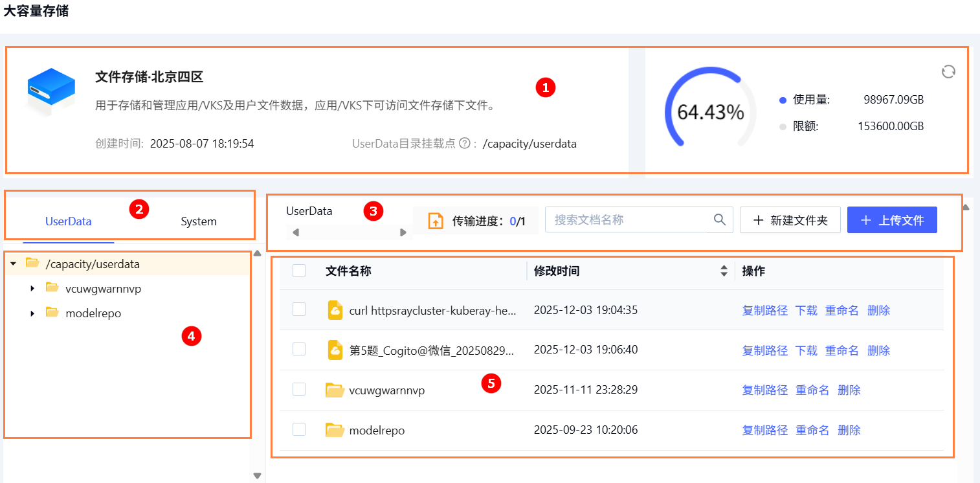This screenshot has height=483, width=980.
Task: Click the 上传文件 button
Action: coord(891,219)
